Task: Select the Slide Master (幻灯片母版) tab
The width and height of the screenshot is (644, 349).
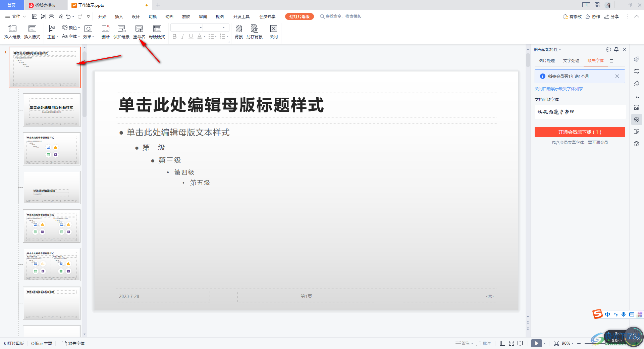Action: [x=300, y=16]
